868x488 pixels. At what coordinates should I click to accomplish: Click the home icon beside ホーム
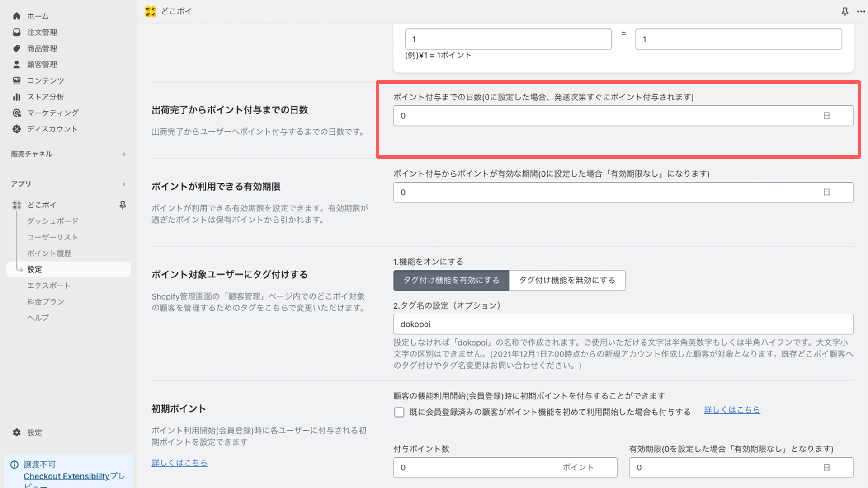click(17, 16)
